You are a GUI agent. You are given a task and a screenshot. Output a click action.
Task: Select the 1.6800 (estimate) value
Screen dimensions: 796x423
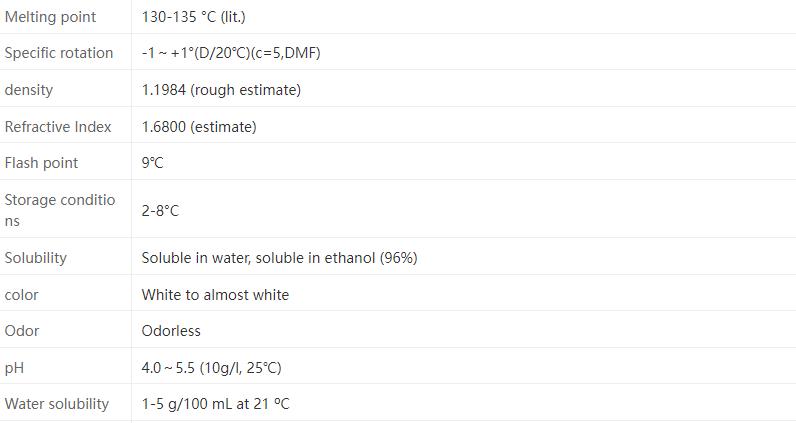tap(199, 127)
